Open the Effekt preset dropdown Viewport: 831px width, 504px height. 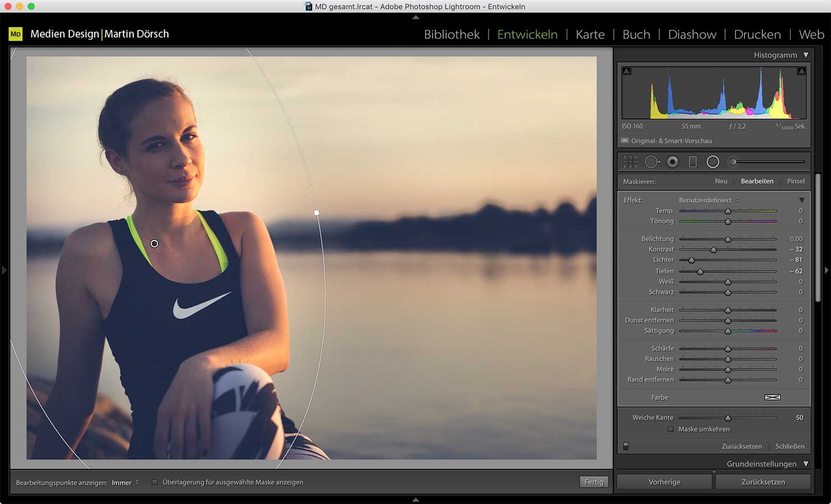click(x=709, y=200)
